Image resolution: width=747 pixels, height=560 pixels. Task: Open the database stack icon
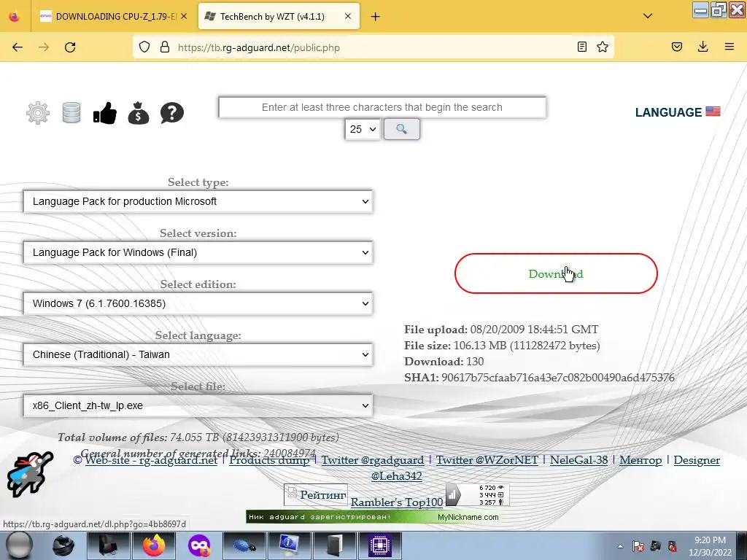[71, 113]
